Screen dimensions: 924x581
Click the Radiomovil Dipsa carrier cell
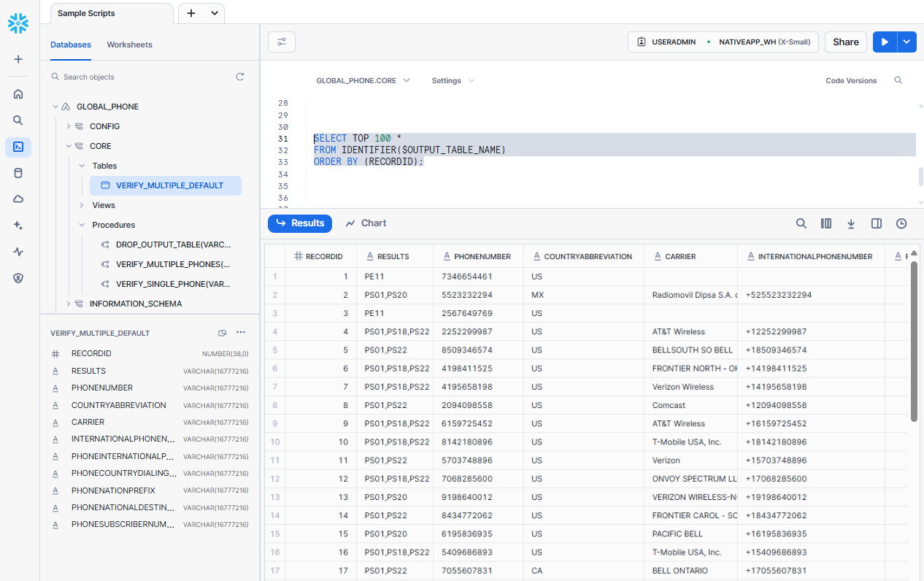tap(690, 295)
